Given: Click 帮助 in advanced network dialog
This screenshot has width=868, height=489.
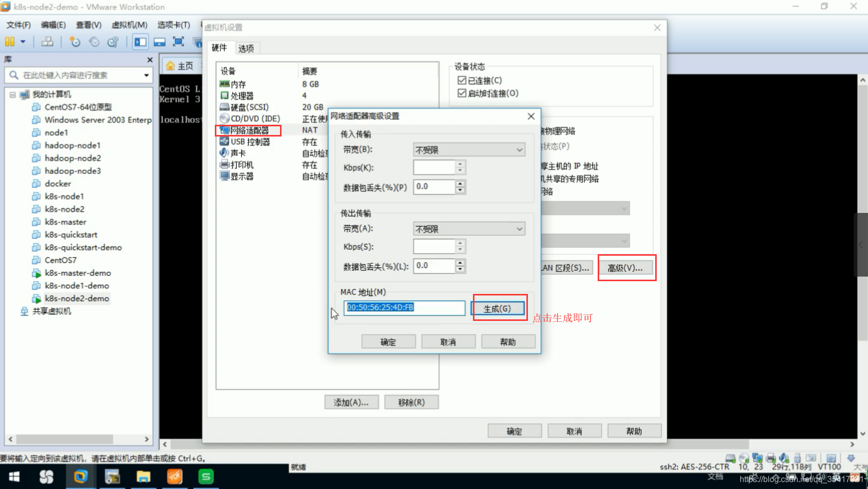Looking at the screenshot, I should pos(508,342).
